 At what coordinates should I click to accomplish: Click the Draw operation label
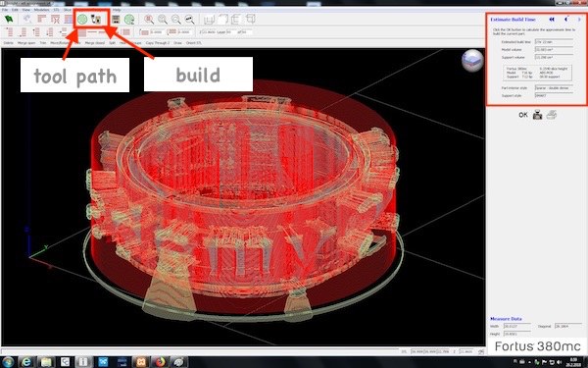click(x=177, y=43)
